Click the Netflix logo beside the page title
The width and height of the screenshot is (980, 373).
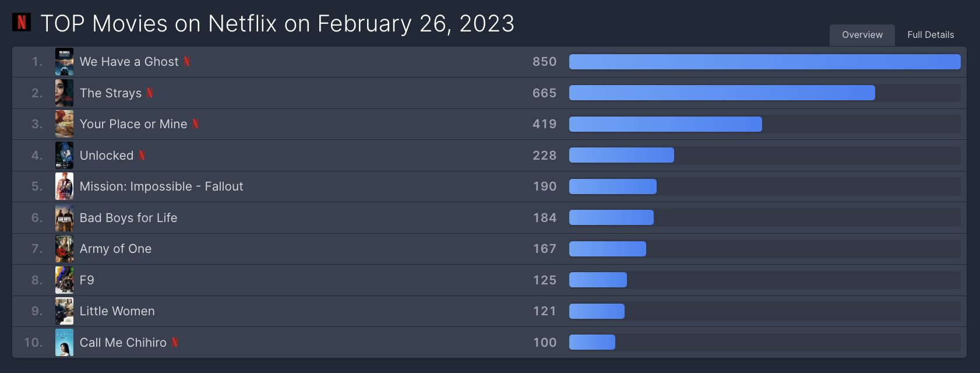(x=22, y=22)
